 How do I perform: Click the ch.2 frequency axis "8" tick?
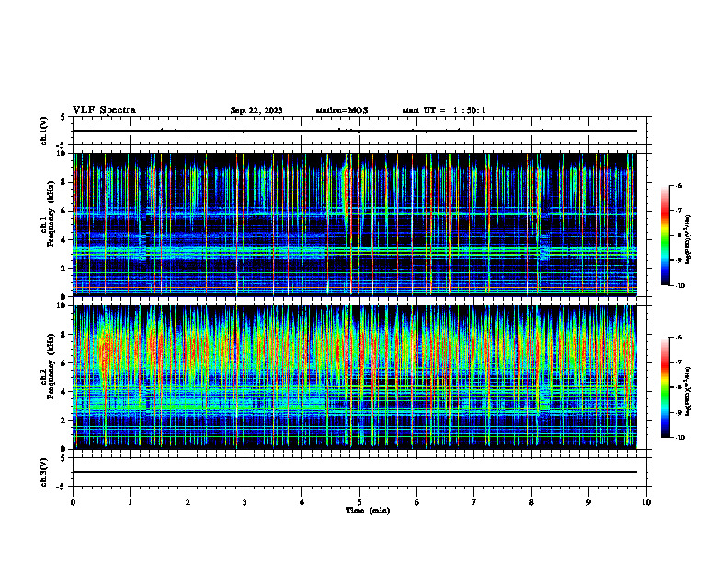[63, 335]
